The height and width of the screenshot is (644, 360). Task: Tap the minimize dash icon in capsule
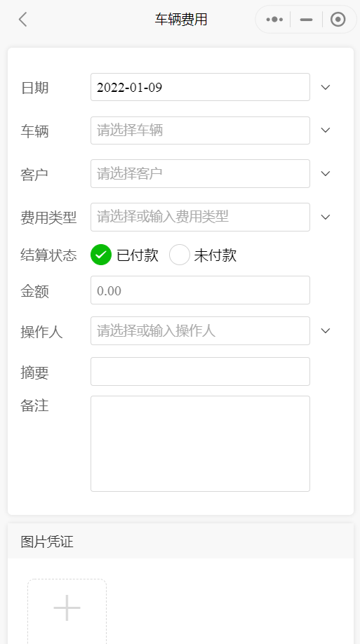coord(306,20)
